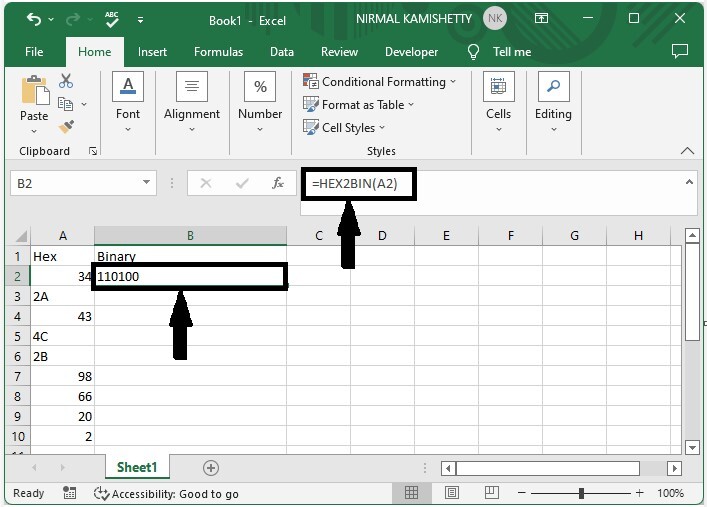Click the Insert Function fx icon
Viewport: 707px width, 507px height.
(278, 183)
